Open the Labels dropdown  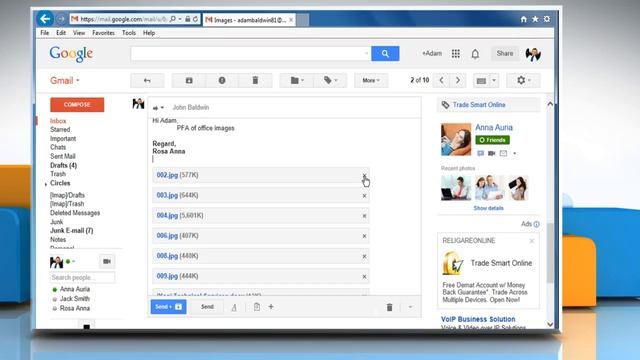click(x=330, y=80)
